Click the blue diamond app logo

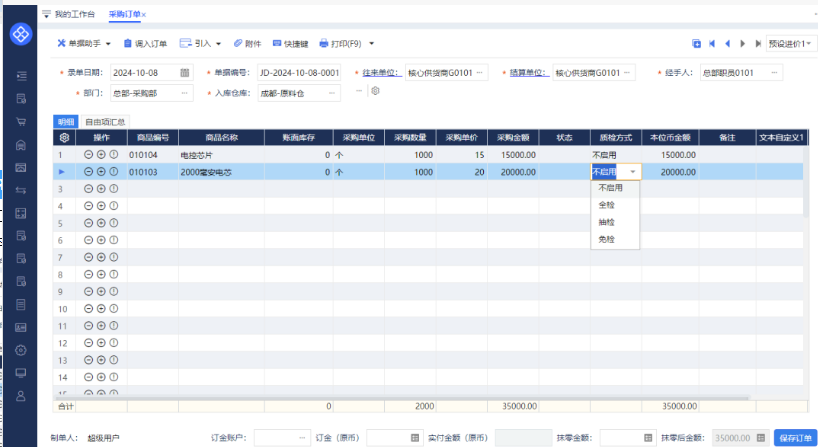point(21,34)
